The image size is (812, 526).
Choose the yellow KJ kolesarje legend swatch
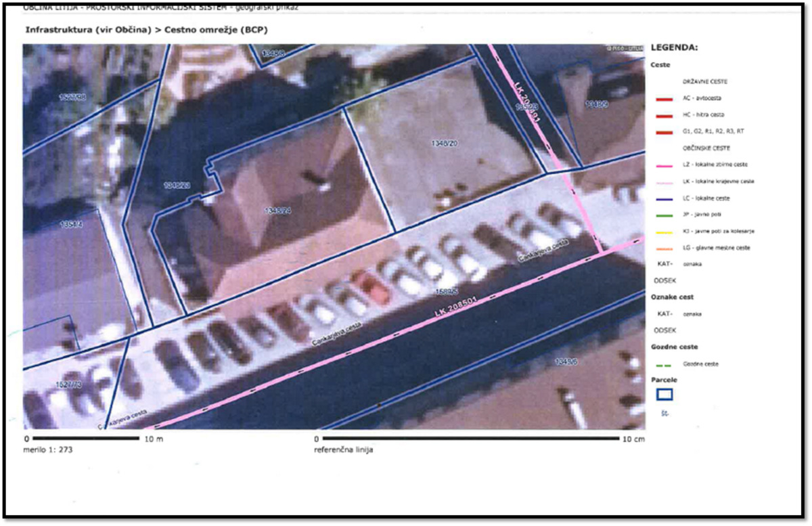click(x=663, y=232)
